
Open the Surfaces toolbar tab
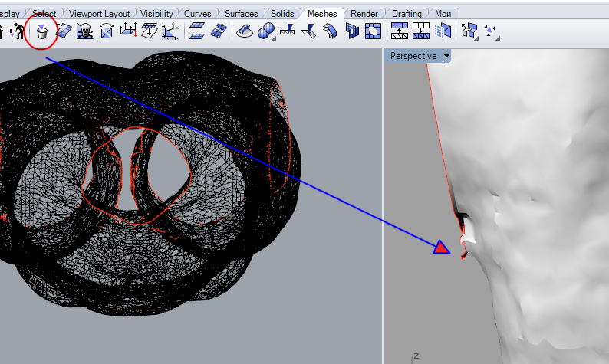click(x=241, y=14)
